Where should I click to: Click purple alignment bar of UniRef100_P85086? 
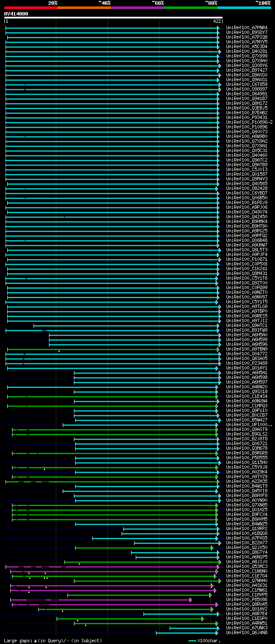101,599
